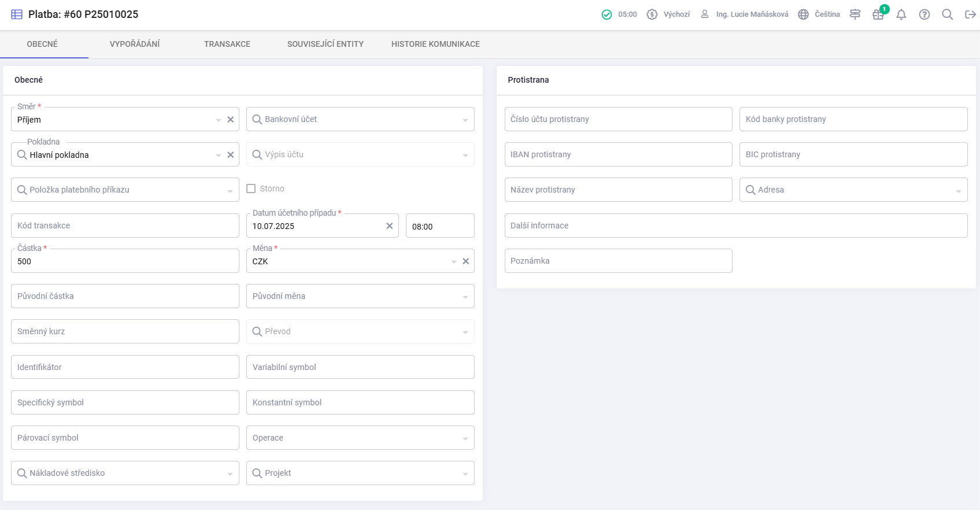This screenshot has width=980, height=510.
Task: Click the Částka amount field
Action: click(x=125, y=261)
